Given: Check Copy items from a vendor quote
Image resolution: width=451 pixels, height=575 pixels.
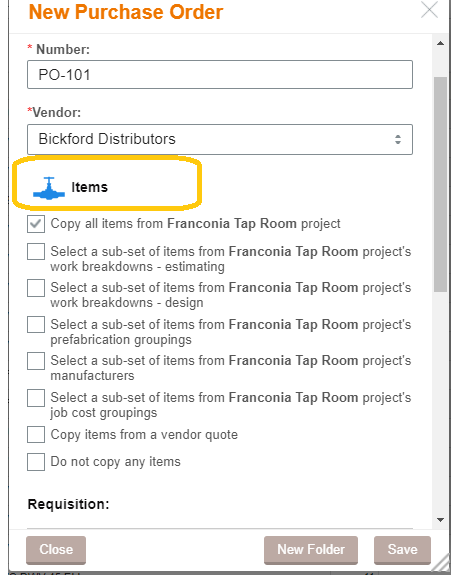Looking at the screenshot, I should click(x=36, y=435).
